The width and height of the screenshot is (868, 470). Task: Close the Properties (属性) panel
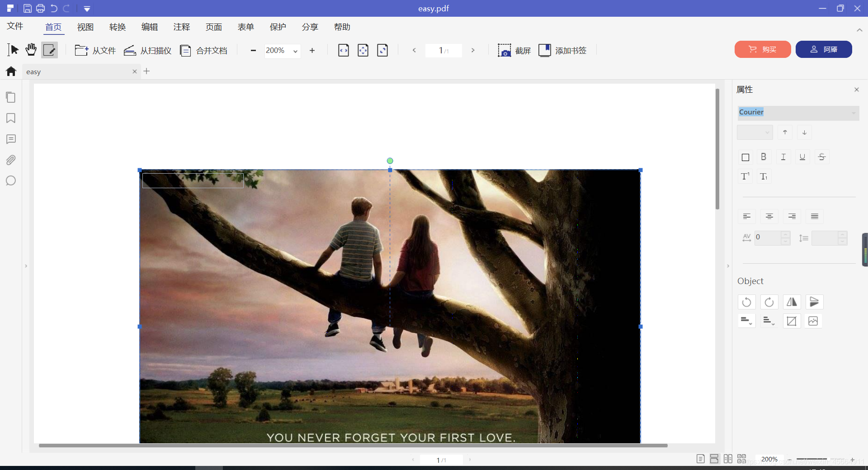click(856, 90)
